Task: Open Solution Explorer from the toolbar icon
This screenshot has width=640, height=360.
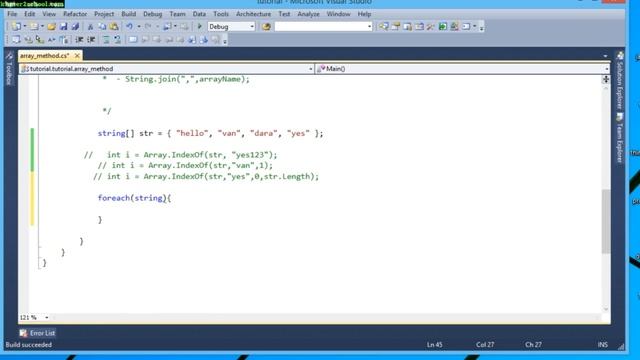Action: pos(384,27)
